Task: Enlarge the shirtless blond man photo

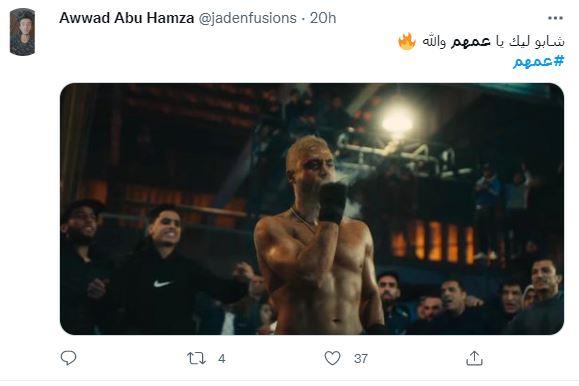Action: click(312, 209)
